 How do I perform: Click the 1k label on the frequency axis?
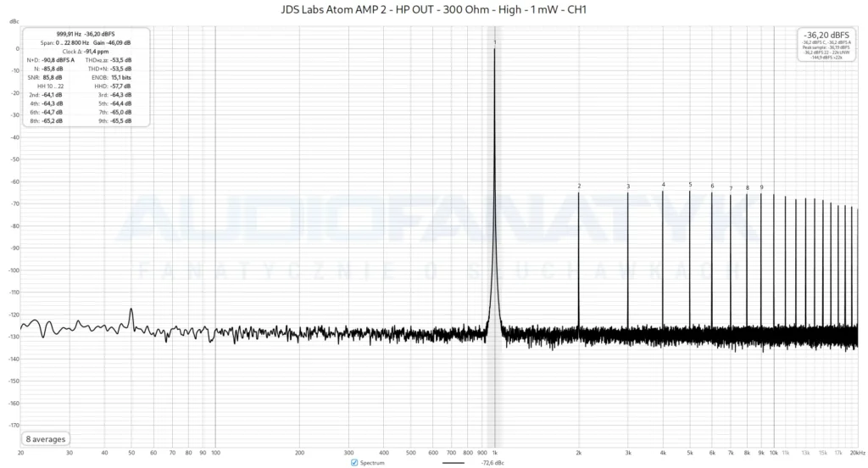(x=495, y=453)
